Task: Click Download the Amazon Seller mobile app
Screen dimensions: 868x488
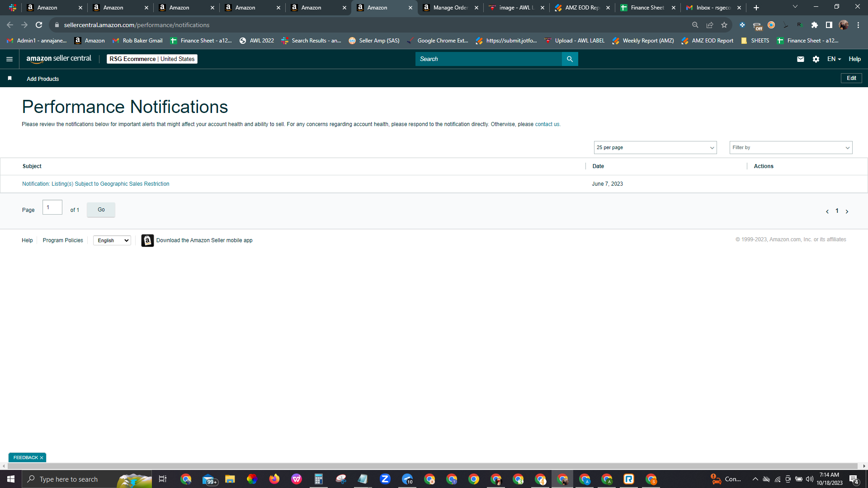Action: click(204, 240)
